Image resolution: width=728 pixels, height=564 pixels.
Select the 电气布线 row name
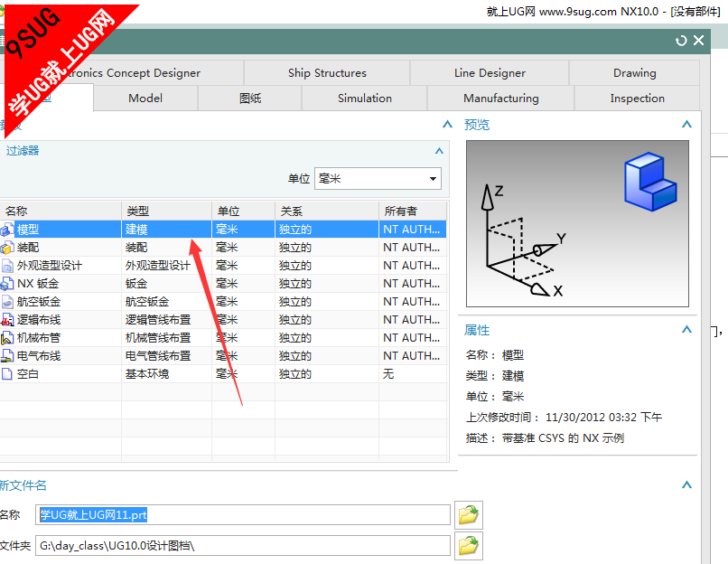point(39,356)
